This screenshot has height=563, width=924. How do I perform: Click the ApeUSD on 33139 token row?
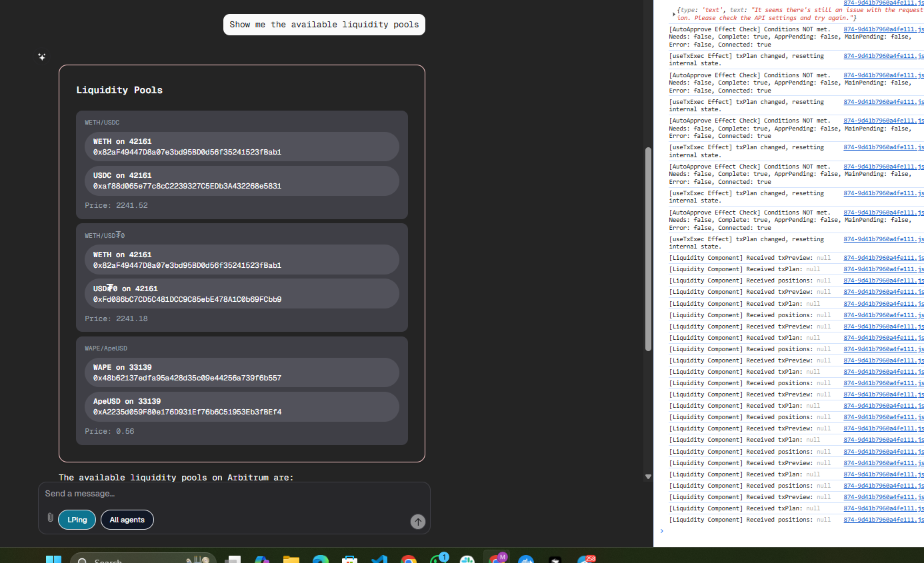coord(242,407)
